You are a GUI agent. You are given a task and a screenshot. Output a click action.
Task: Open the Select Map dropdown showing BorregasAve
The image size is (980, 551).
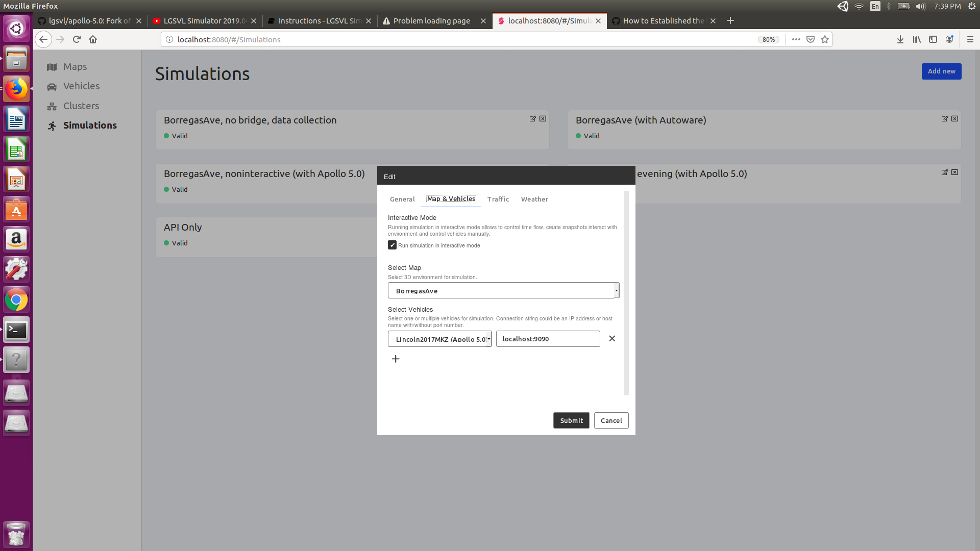503,290
